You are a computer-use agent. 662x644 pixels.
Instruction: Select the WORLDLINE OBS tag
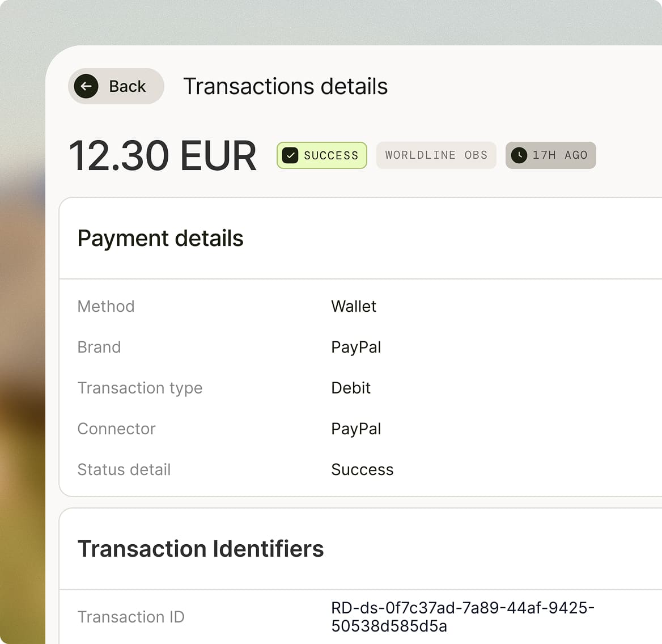(x=436, y=155)
